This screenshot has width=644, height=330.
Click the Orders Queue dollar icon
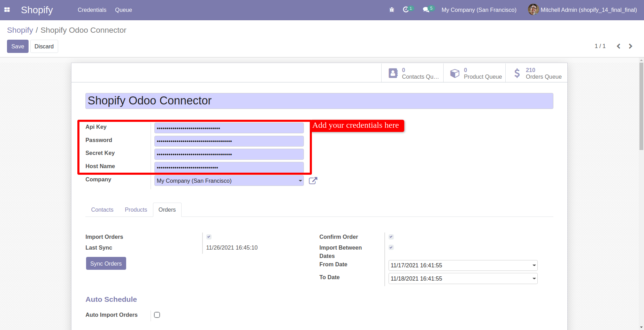(517, 73)
